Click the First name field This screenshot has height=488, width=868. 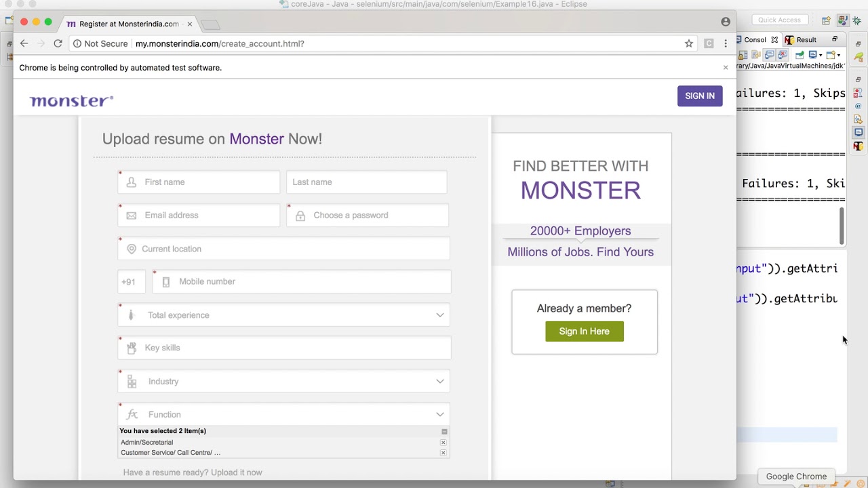point(199,182)
